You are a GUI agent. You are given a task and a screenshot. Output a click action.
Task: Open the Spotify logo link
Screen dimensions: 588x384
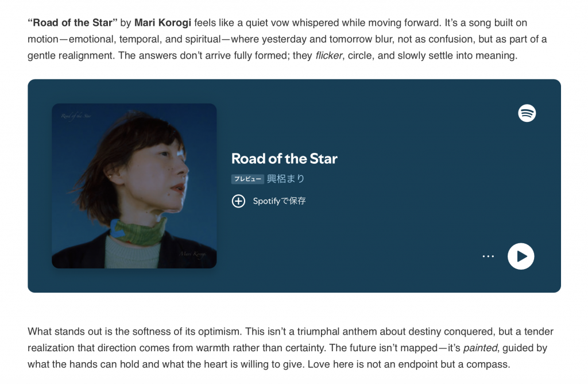pos(527,113)
